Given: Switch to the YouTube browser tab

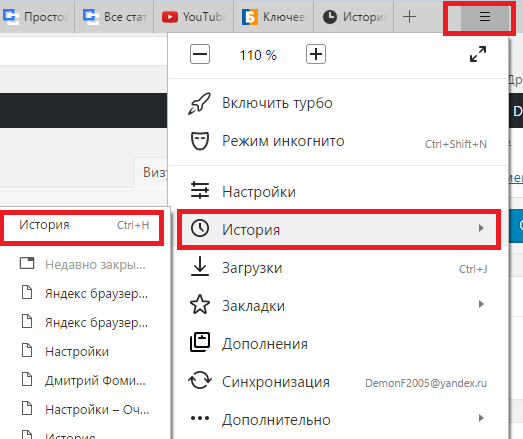Looking at the screenshot, I should click(x=194, y=16).
